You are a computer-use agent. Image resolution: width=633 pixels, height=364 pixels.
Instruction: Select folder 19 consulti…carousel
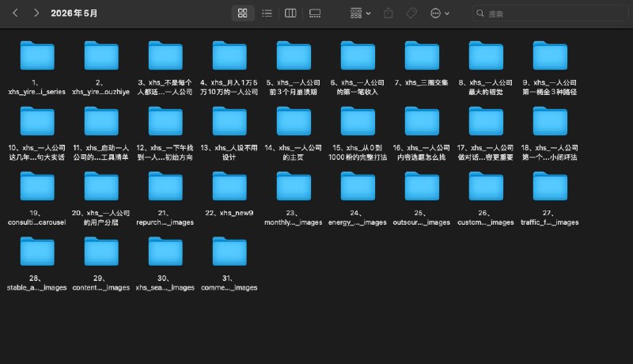tap(36, 187)
